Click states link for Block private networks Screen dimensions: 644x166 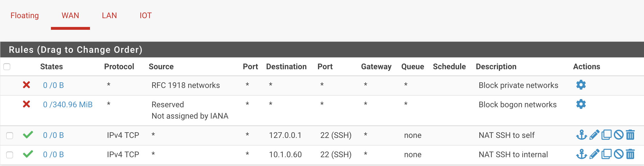point(53,85)
